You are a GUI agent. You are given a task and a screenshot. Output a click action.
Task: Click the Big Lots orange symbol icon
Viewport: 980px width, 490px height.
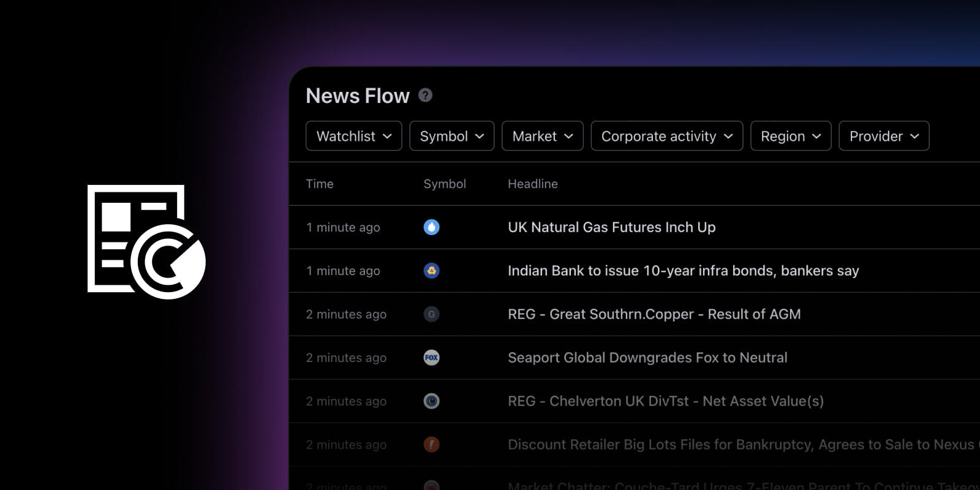point(431,445)
